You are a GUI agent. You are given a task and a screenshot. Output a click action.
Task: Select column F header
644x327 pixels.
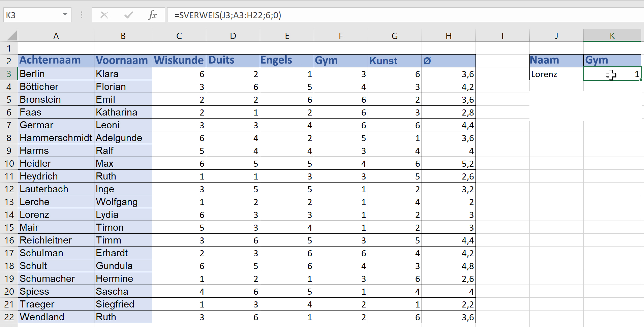click(341, 36)
